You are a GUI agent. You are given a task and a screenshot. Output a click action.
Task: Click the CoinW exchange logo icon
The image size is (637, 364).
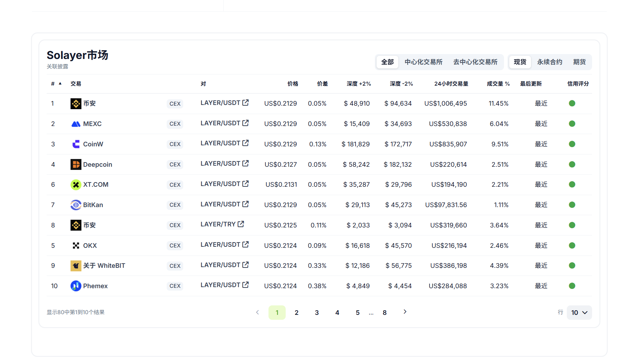point(76,144)
